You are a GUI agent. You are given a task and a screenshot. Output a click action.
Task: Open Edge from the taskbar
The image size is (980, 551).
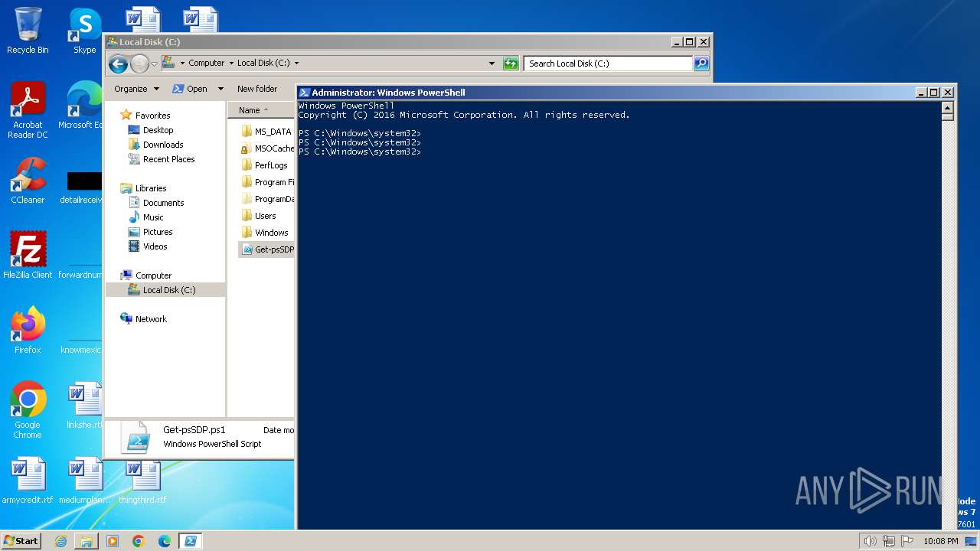[x=165, y=541]
